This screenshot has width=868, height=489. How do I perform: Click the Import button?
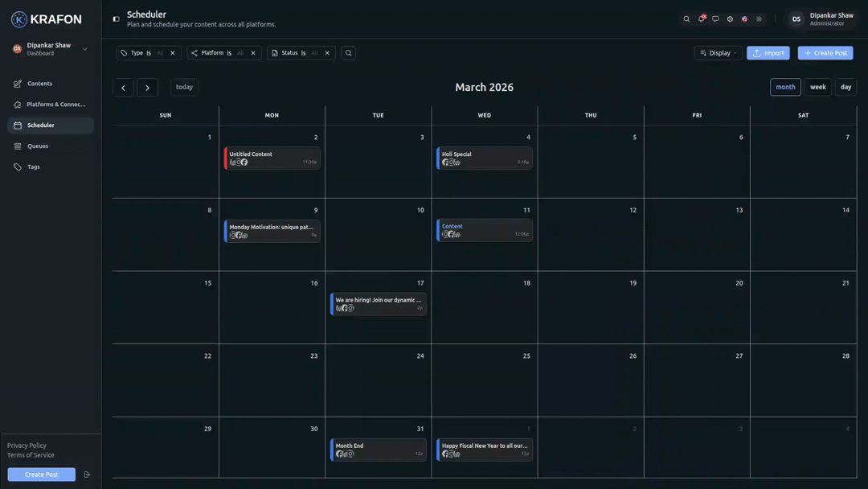click(x=768, y=52)
